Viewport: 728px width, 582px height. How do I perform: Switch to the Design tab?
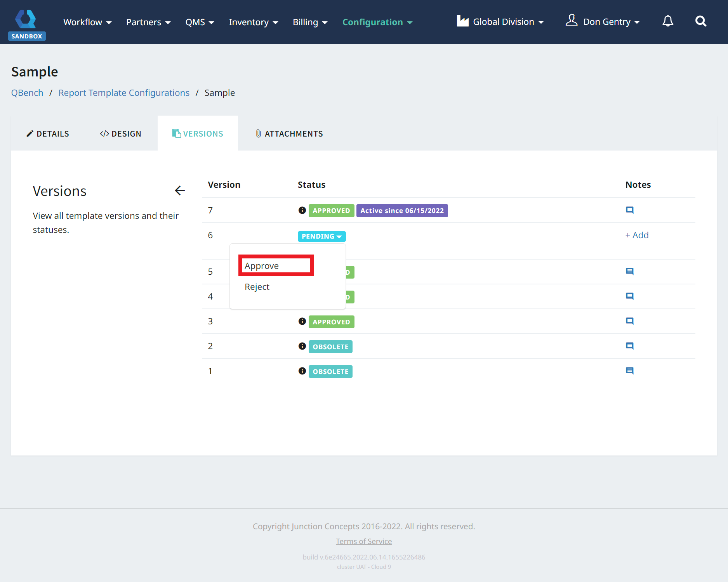click(120, 134)
